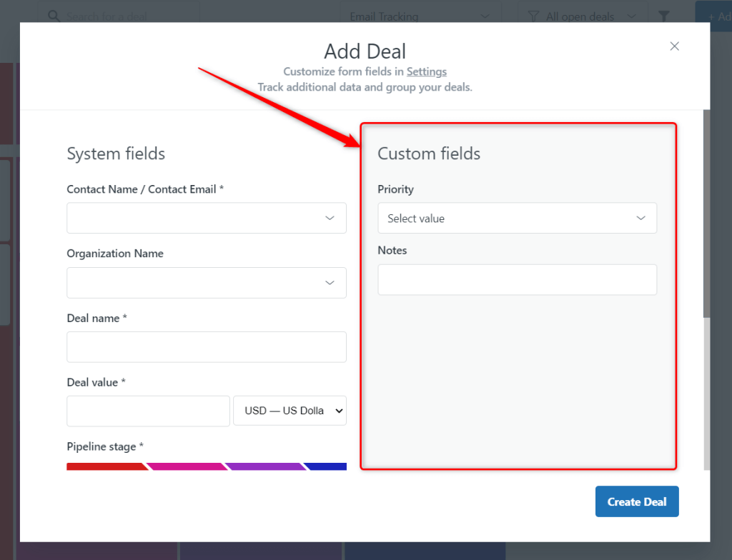Click the Create Deal button
This screenshot has height=560, width=732.
pos(636,501)
